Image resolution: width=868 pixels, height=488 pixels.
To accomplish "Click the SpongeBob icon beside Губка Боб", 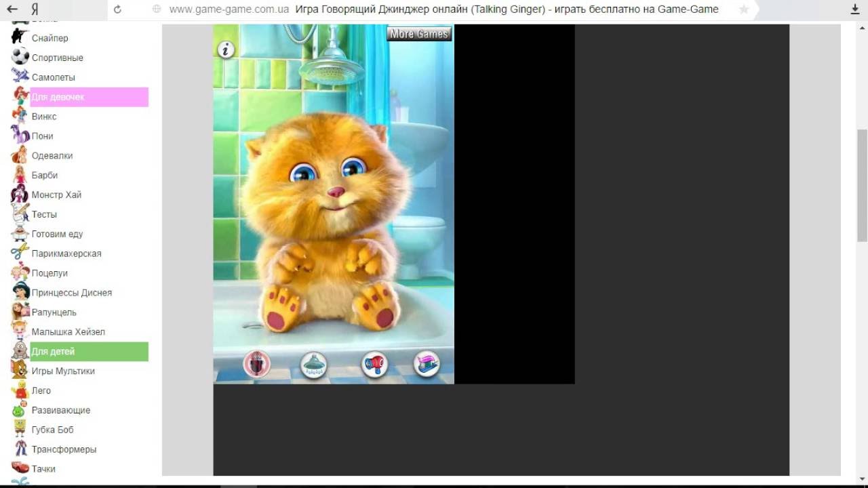I will pyautogui.click(x=20, y=429).
